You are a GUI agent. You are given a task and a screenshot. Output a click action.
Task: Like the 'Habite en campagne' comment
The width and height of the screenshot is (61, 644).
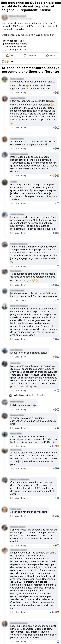point(17,410)
